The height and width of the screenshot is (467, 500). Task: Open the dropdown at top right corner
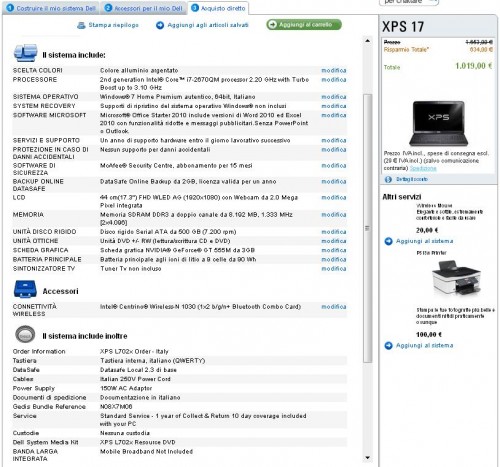tap(409, 2)
